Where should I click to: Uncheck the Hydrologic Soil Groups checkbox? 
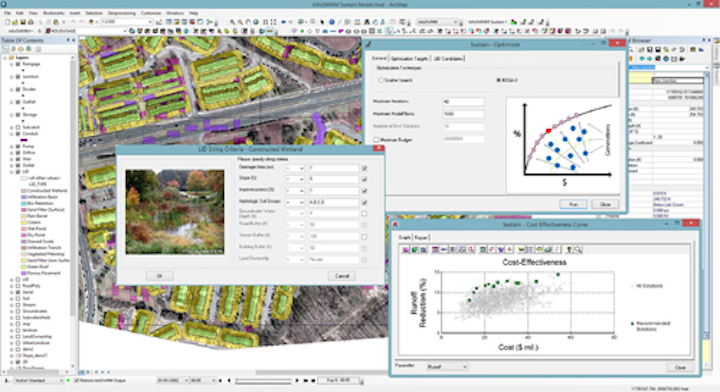pyautogui.click(x=364, y=202)
